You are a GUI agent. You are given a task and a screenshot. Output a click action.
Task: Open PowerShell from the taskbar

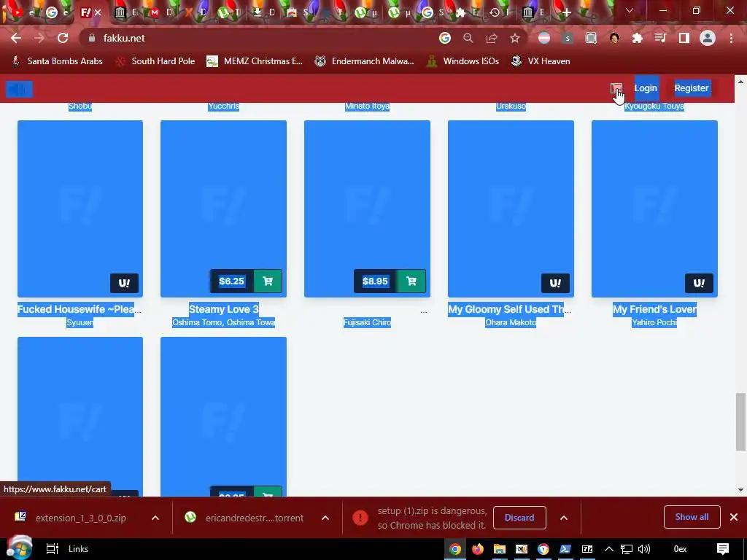(x=565, y=549)
